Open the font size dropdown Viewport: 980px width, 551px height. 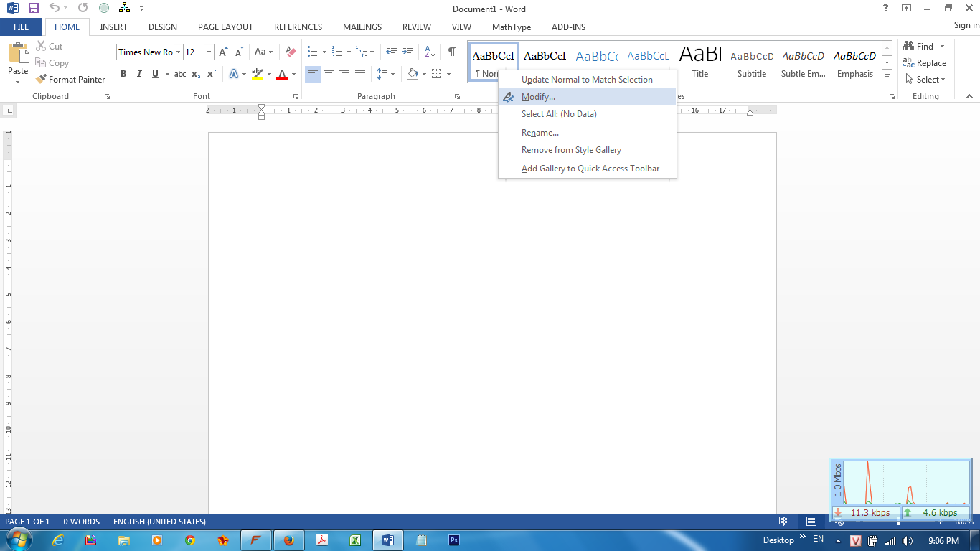(x=209, y=52)
